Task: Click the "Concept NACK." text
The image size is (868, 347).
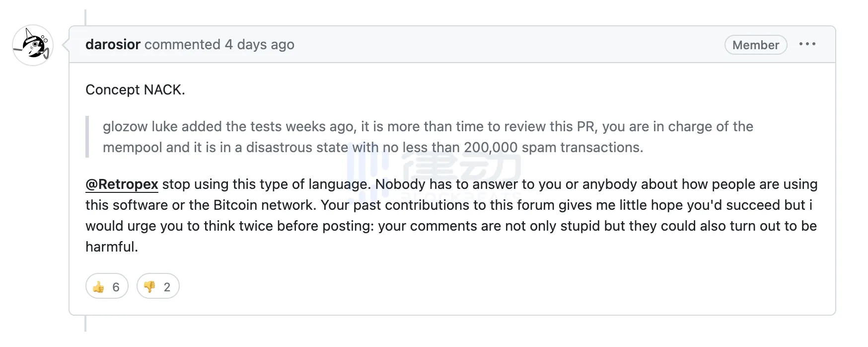Action: pos(135,90)
